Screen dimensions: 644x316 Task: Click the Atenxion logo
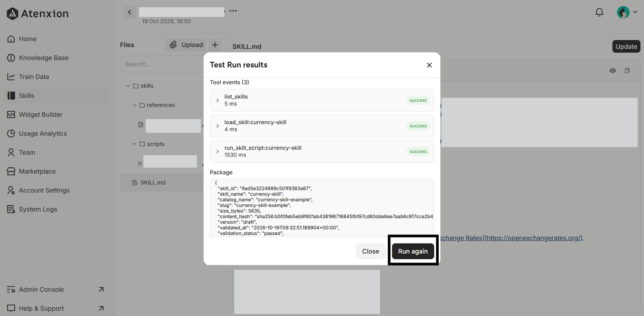pos(37,14)
